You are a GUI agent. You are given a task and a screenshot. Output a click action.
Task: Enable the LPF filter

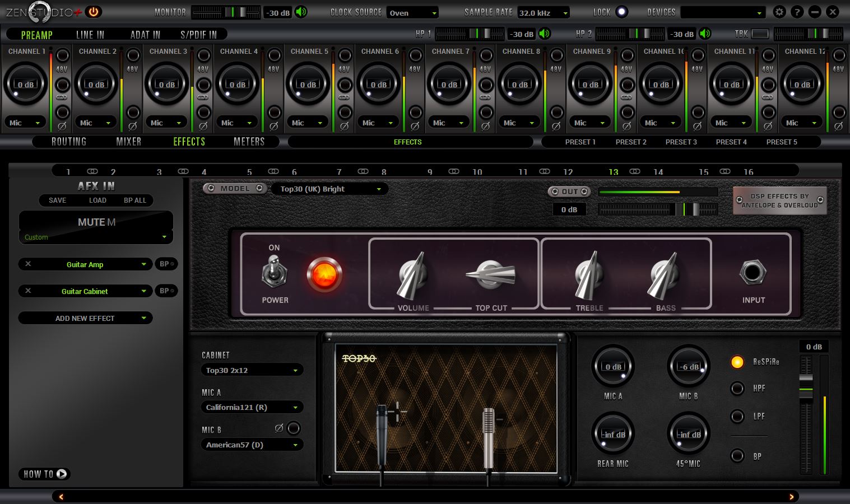pos(737,416)
